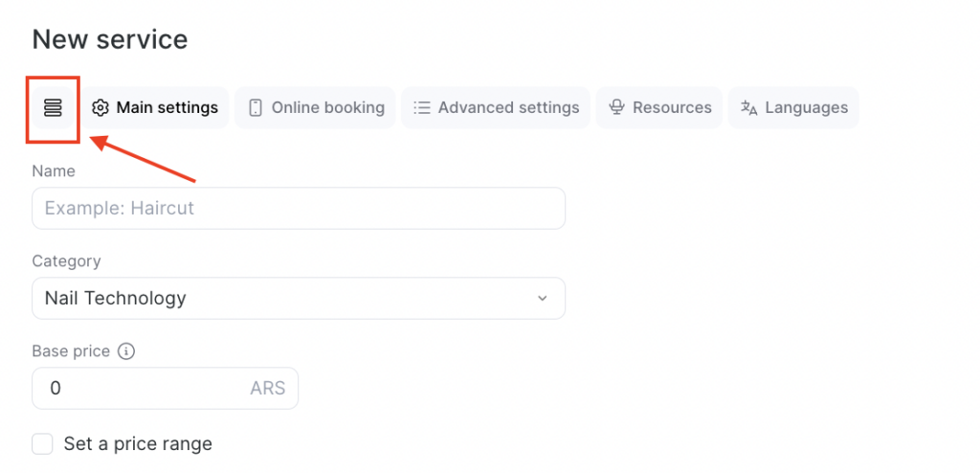Screen dimensions: 980x473
Task: Click the list icon in Advanced settings
Action: [x=421, y=108]
